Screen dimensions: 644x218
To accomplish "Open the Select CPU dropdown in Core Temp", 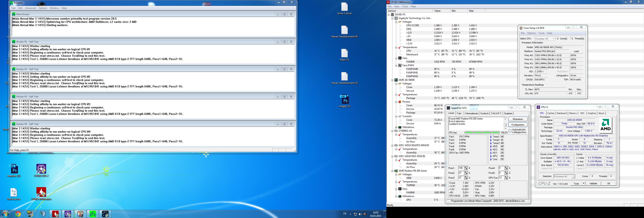I will 545,39.
